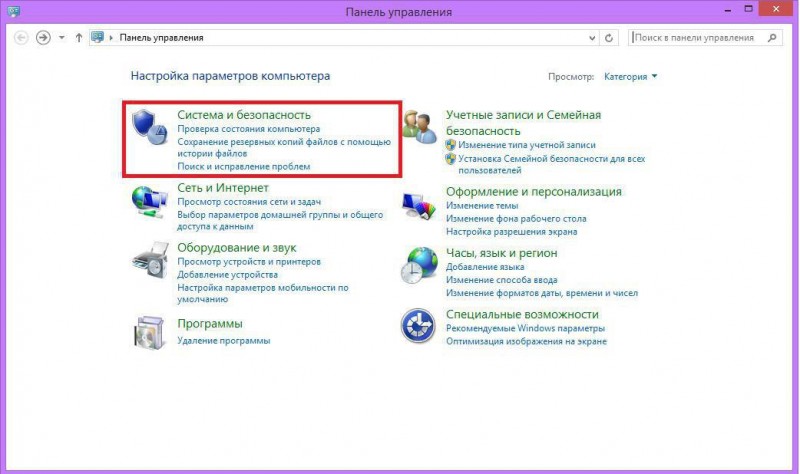
Task: Click Настройка разрешения экрана link
Action: (512, 232)
